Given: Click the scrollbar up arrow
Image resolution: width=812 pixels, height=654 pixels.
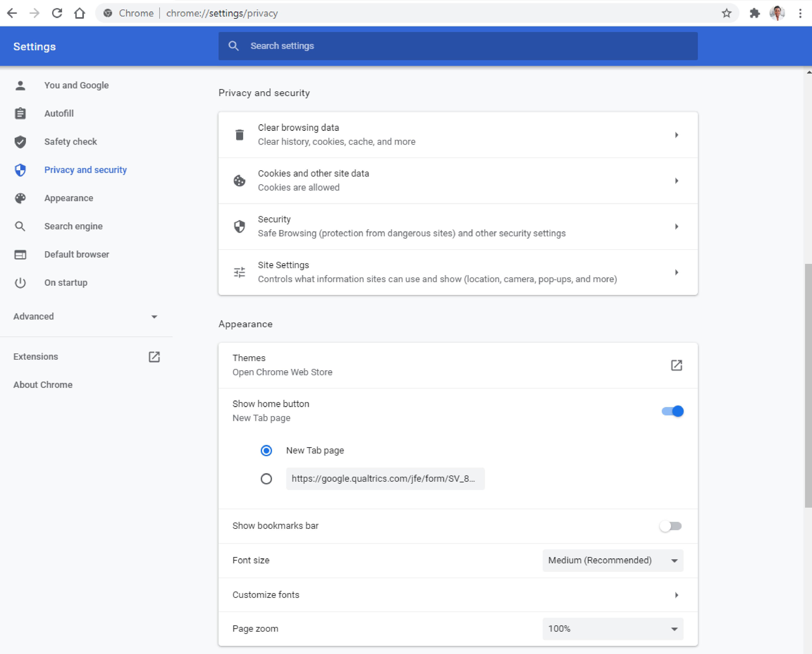Looking at the screenshot, I should coord(809,72).
